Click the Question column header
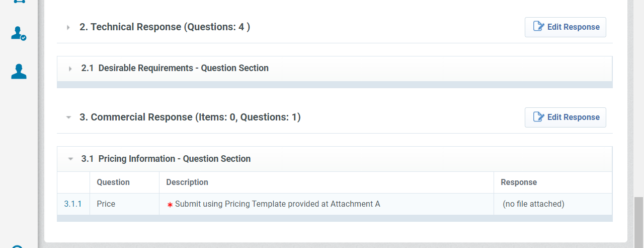 [113, 182]
